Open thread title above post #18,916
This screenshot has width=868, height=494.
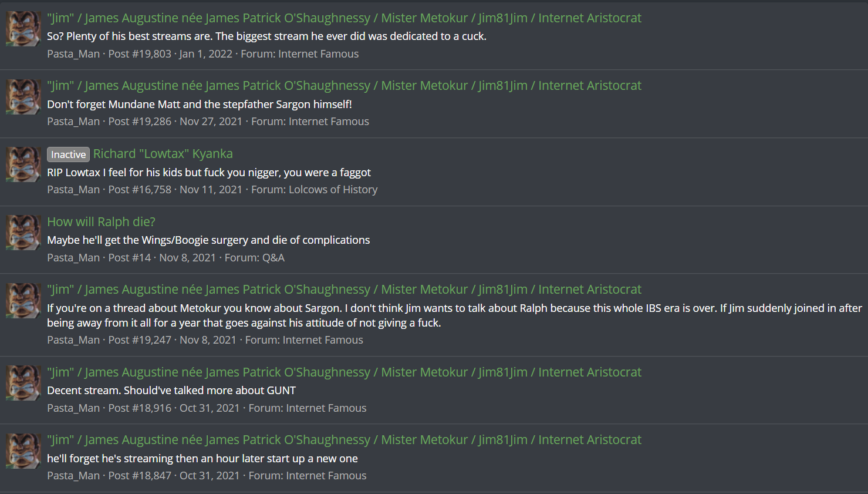344,372
